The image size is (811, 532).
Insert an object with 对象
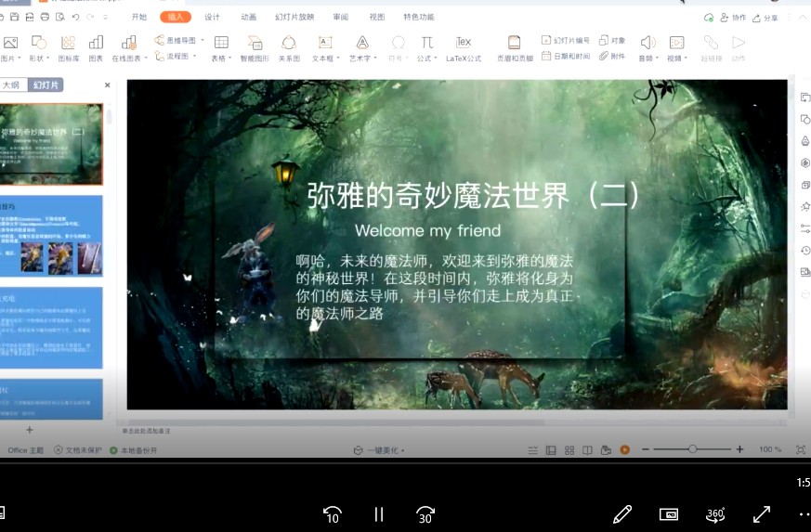[x=612, y=40]
